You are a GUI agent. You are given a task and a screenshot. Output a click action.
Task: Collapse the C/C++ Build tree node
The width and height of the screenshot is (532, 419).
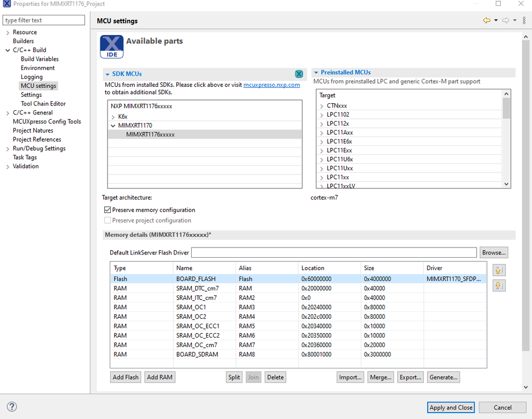click(x=7, y=50)
